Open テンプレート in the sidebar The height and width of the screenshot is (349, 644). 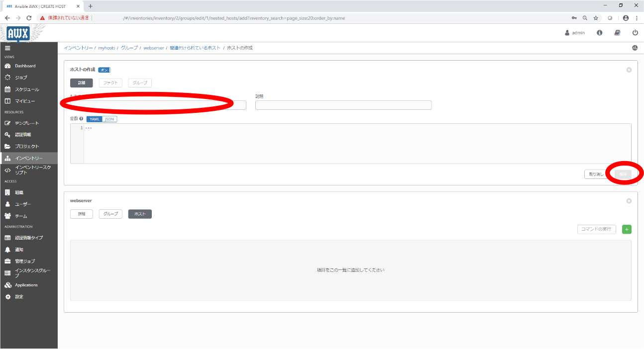26,123
